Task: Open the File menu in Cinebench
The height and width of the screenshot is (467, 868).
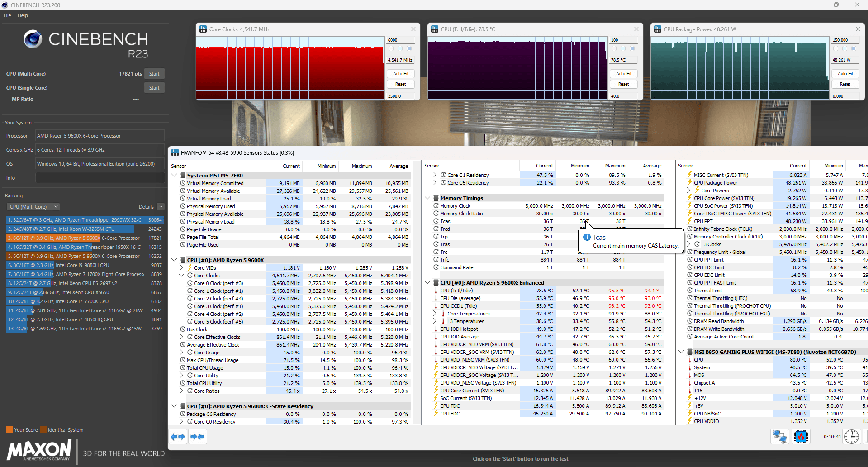Action: point(7,15)
